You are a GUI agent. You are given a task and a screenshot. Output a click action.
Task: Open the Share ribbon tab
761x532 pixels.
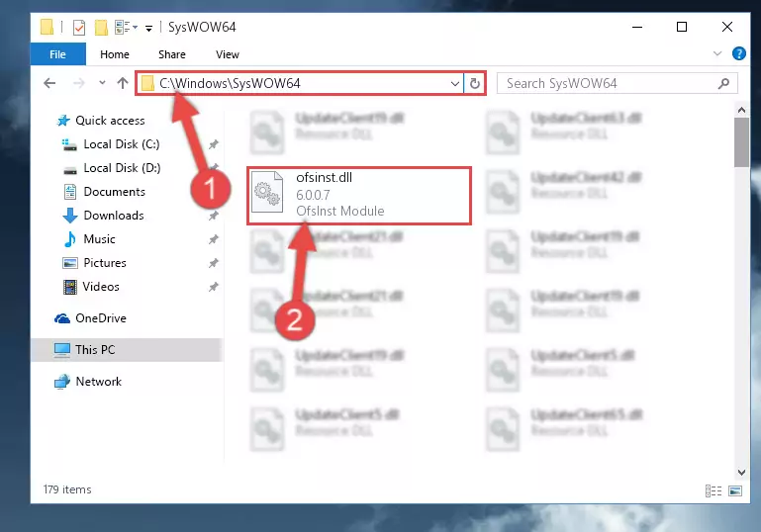(172, 54)
